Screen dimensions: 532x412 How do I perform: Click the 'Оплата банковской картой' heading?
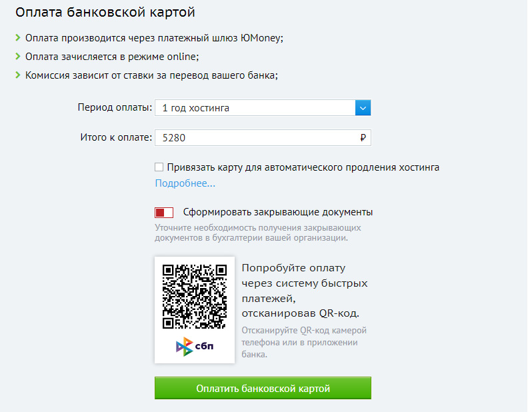105,12
